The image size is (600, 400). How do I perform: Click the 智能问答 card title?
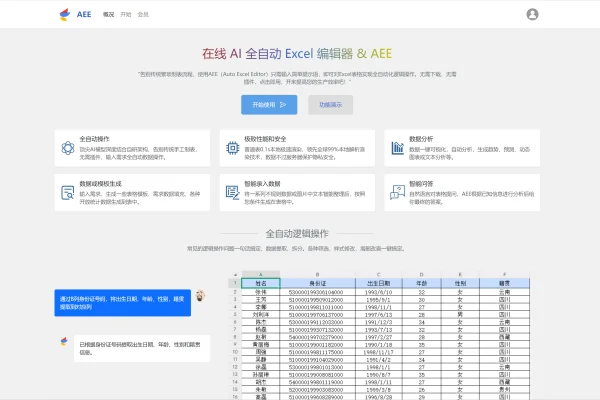[421, 184]
